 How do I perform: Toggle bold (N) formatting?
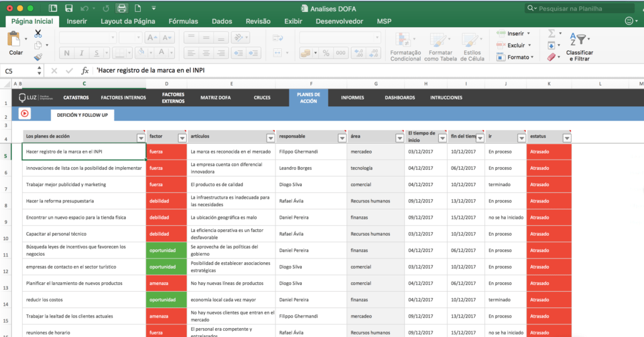pos(65,53)
